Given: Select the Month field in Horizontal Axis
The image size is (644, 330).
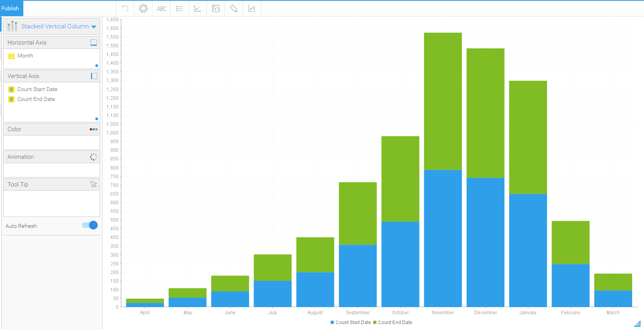Looking at the screenshot, I should click(25, 56).
